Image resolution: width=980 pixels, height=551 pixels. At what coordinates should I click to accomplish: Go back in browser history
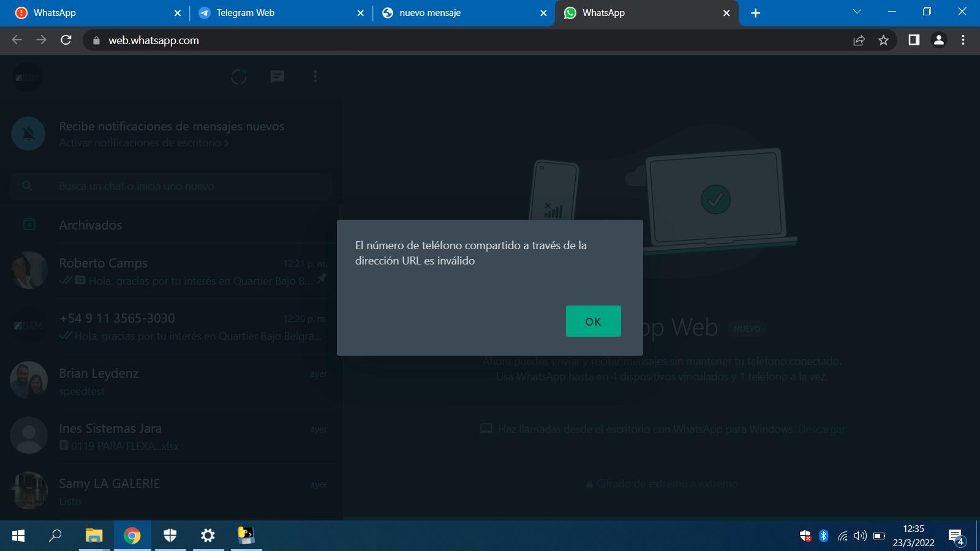tap(17, 40)
